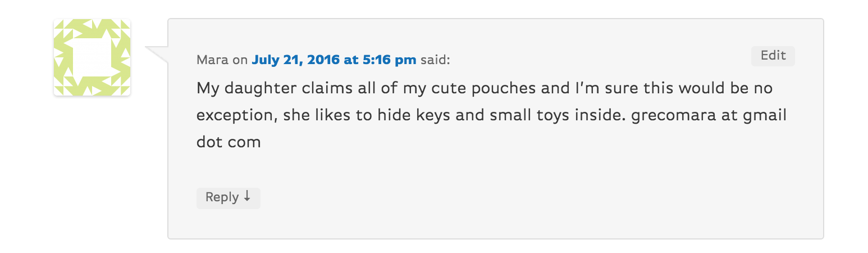Image resolution: width=868 pixels, height=253 pixels.
Task: Click the white center of the avatar
Action: [x=92, y=57]
